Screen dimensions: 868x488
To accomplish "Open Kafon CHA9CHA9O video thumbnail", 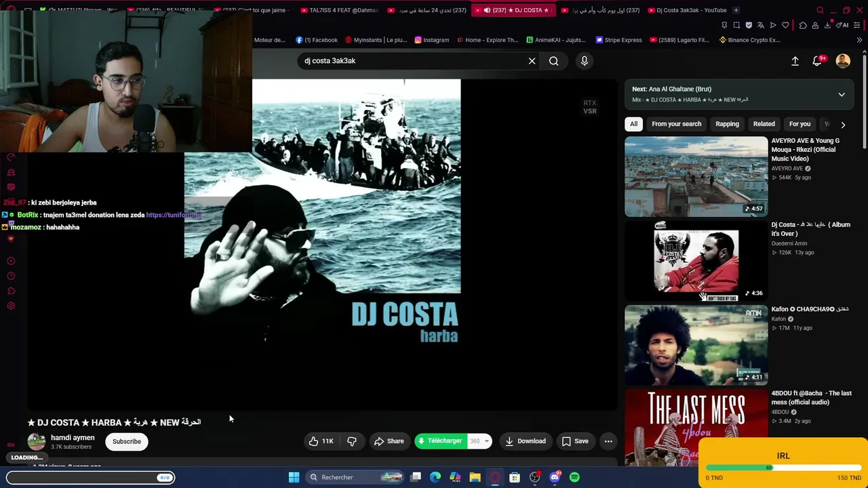I will tap(696, 345).
